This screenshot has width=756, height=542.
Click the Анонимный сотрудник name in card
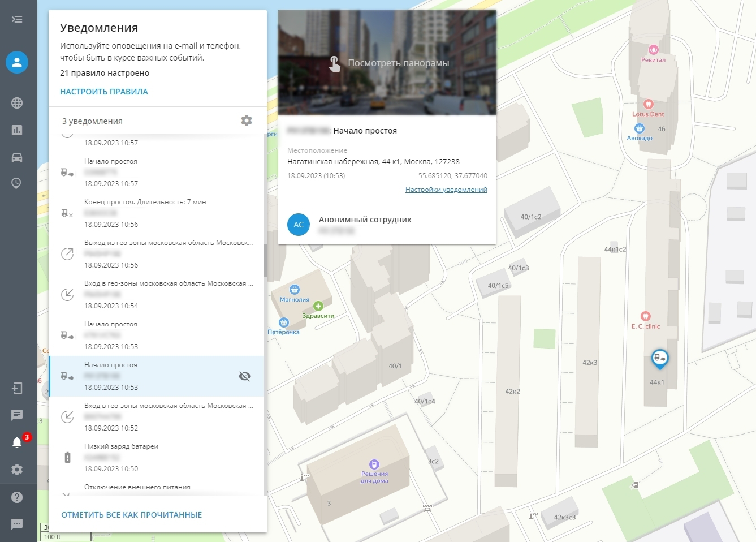tap(365, 220)
